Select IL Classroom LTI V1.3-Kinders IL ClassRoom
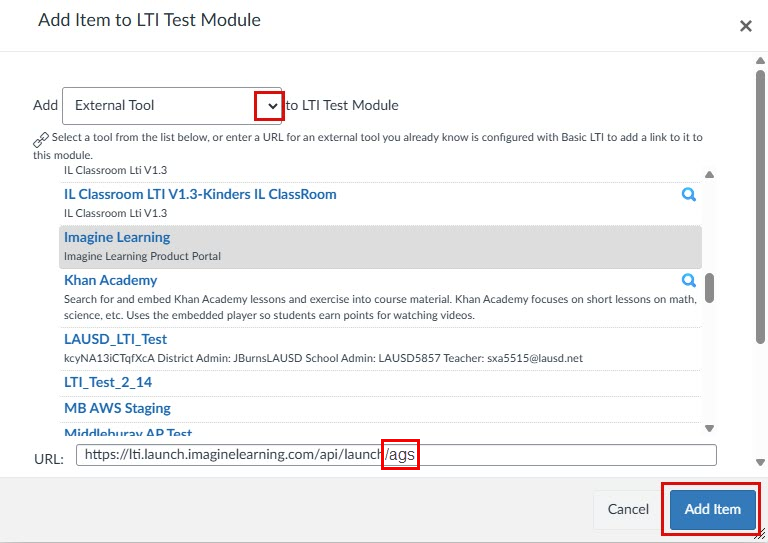Image resolution: width=768 pixels, height=543 pixels. (200, 194)
